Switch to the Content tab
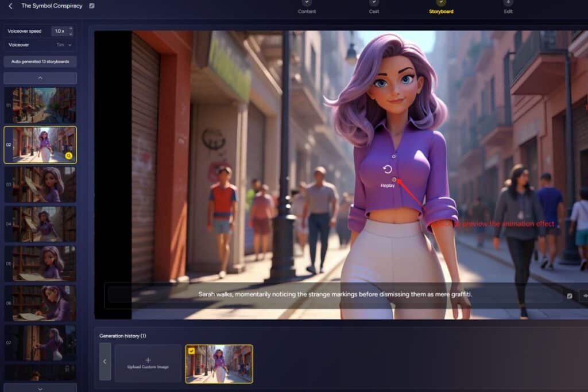 [x=307, y=10]
